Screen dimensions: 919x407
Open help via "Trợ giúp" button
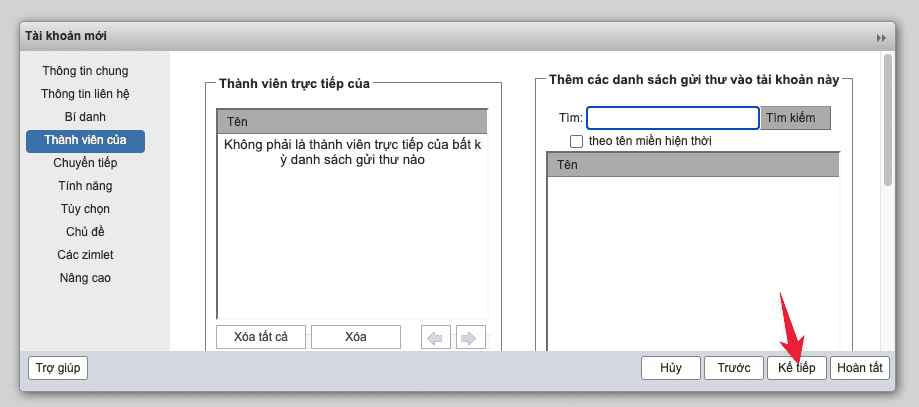[x=58, y=368]
